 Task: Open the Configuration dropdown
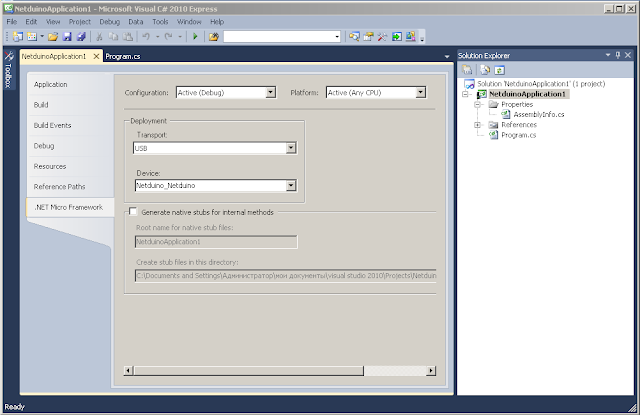pyautogui.click(x=271, y=93)
